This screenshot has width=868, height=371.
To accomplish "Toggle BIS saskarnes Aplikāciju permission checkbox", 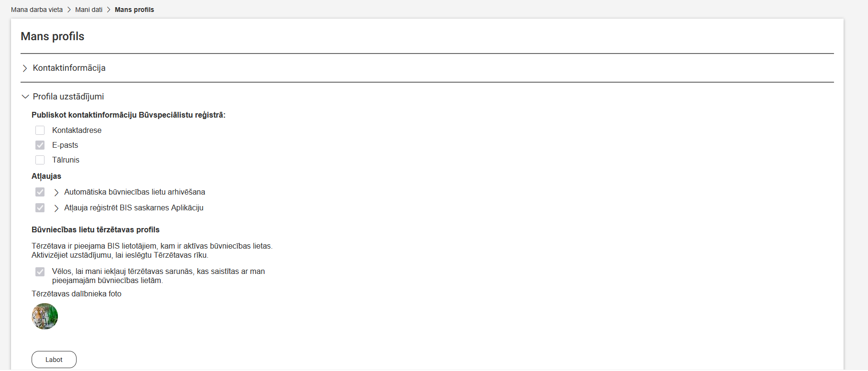I will point(40,208).
